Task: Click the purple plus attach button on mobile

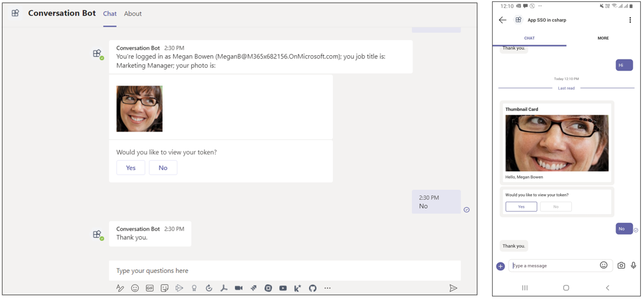Action: tap(500, 266)
